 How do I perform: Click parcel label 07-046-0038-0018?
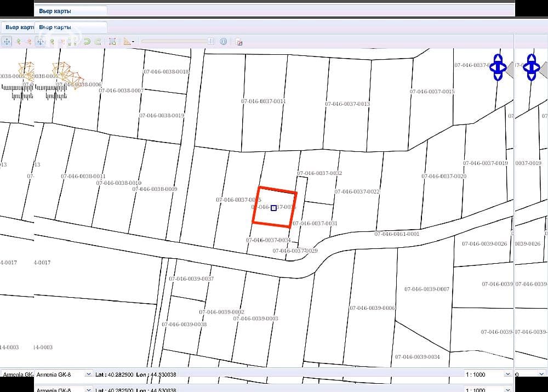click(166, 72)
